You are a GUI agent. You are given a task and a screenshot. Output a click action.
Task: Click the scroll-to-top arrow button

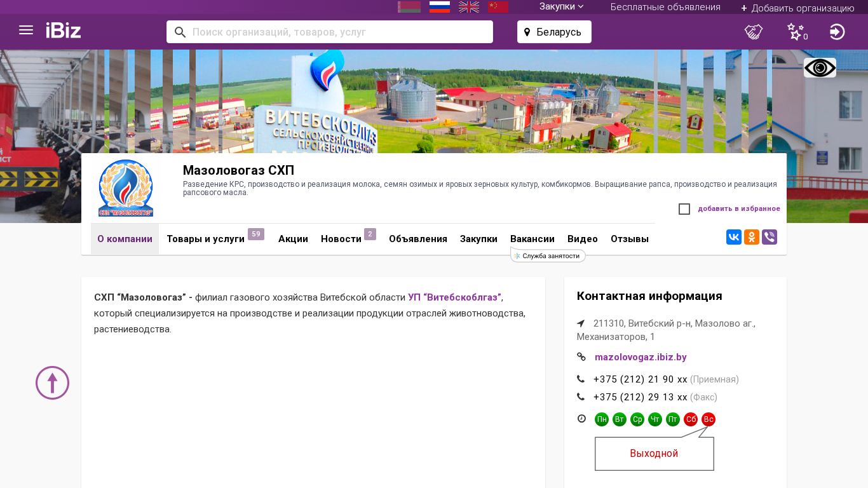(x=52, y=383)
